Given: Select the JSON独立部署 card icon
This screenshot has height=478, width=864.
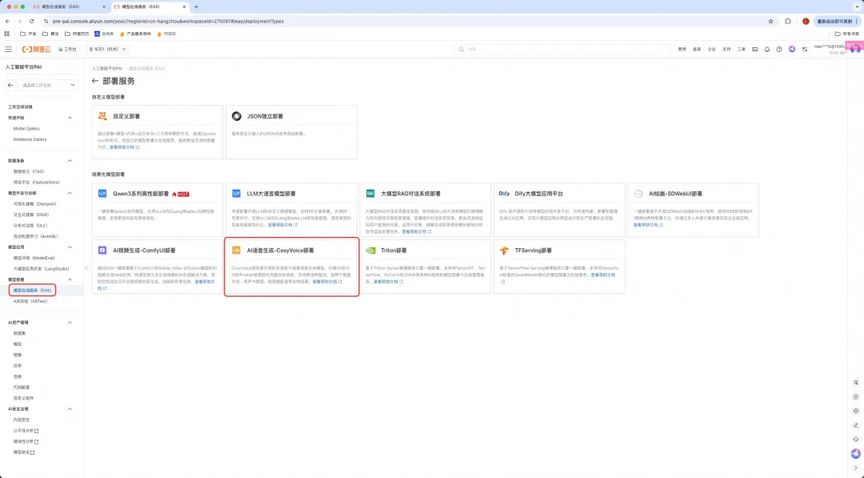Looking at the screenshot, I should (x=237, y=116).
